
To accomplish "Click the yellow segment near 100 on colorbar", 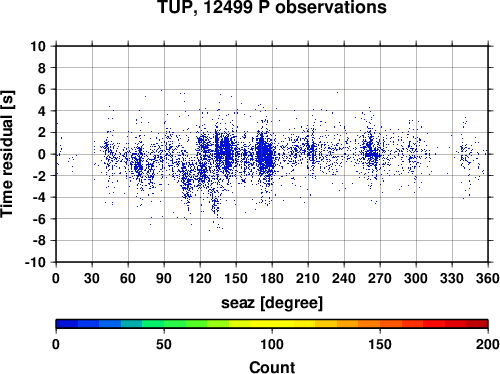I will [272, 324].
